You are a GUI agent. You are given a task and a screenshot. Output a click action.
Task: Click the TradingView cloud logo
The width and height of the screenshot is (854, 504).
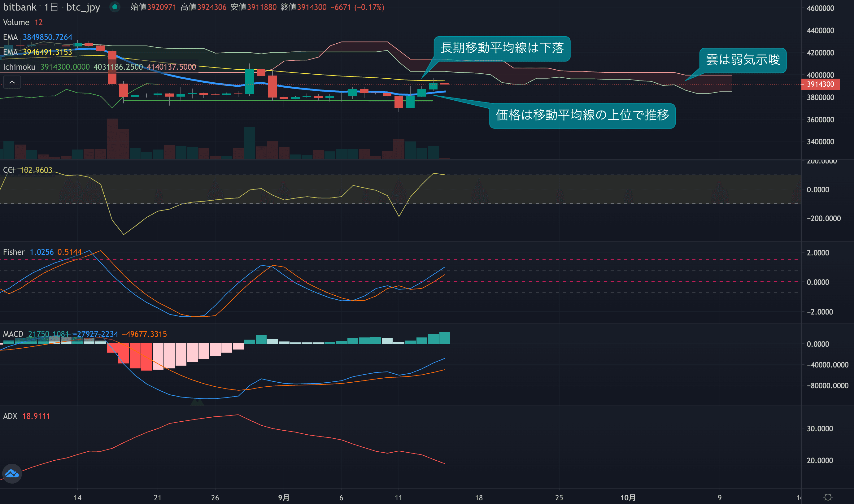(x=12, y=473)
